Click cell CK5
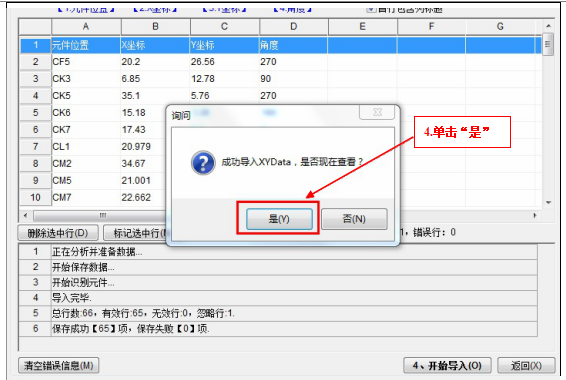 pos(86,96)
